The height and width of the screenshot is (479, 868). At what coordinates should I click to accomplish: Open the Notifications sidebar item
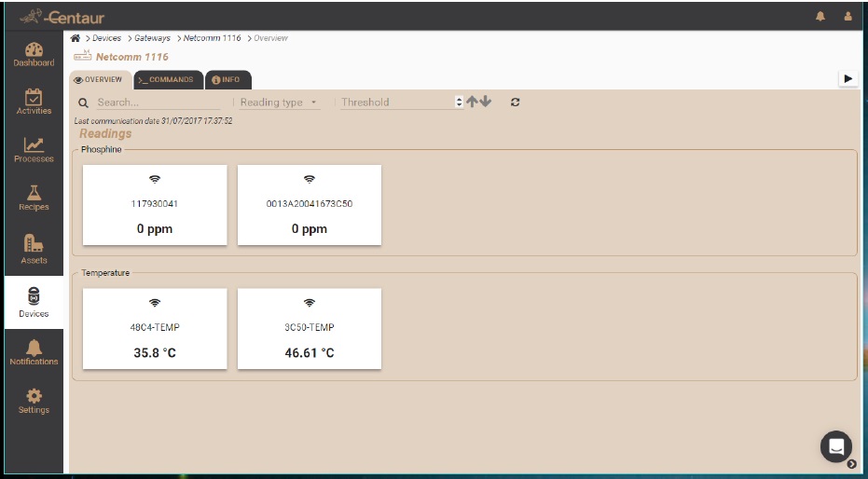pyautogui.click(x=34, y=351)
